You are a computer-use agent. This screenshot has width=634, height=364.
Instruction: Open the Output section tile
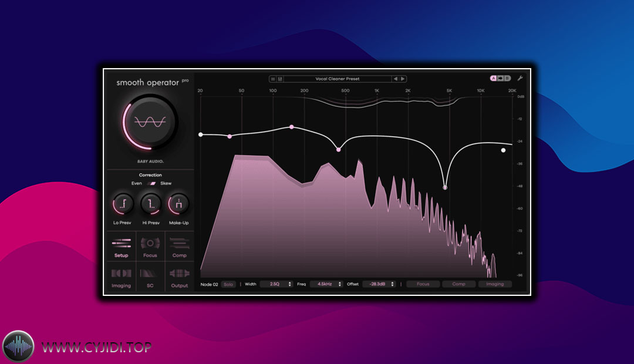(x=179, y=277)
